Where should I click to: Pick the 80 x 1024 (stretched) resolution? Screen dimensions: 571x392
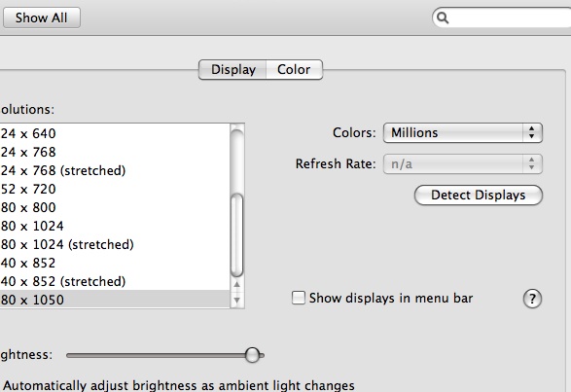[x=115, y=244]
